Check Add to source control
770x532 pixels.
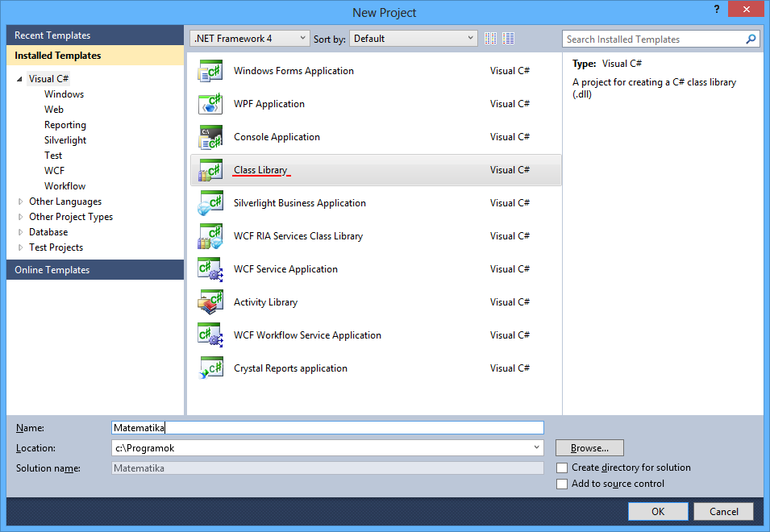pyautogui.click(x=562, y=484)
